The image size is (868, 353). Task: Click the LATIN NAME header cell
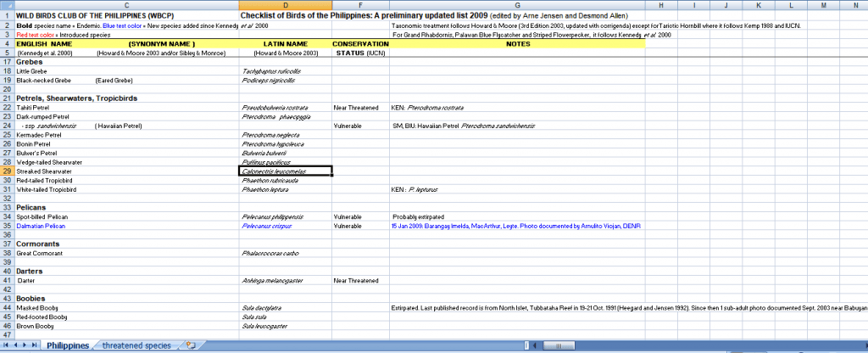(x=285, y=43)
